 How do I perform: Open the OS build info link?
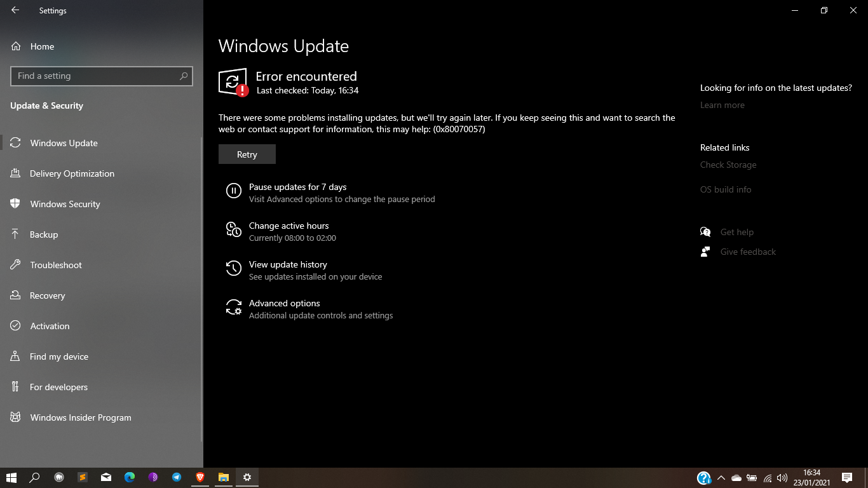tap(726, 189)
